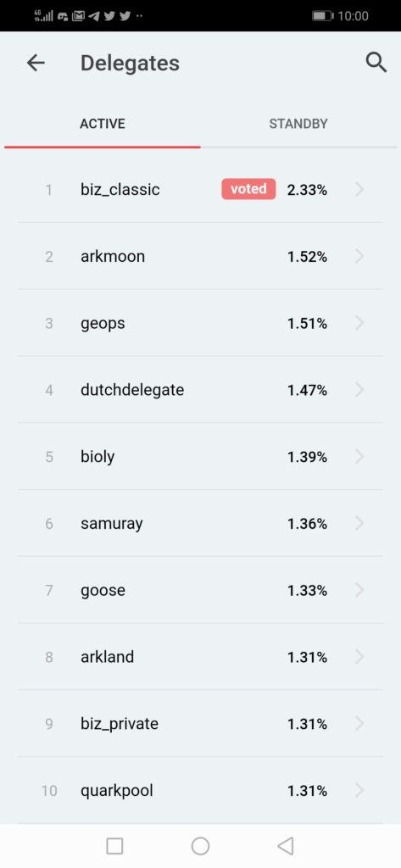Tap the biz_private chevron arrow
The height and width of the screenshot is (868, 401).
click(x=360, y=724)
